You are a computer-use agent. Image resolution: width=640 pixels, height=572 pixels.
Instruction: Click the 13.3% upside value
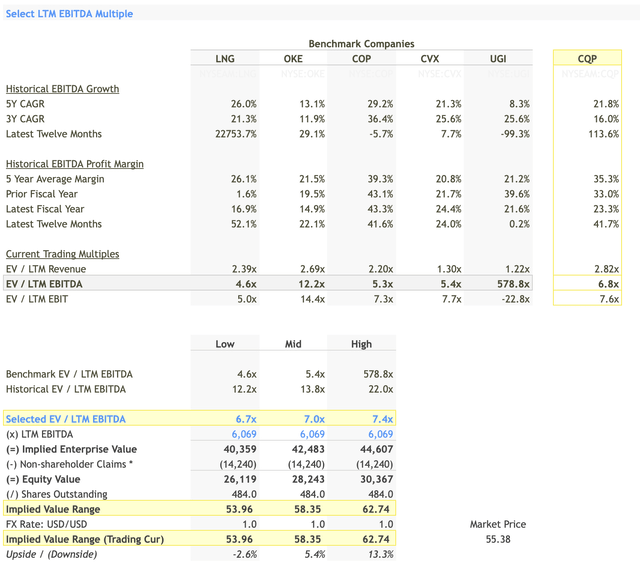(x=381, y=554)
